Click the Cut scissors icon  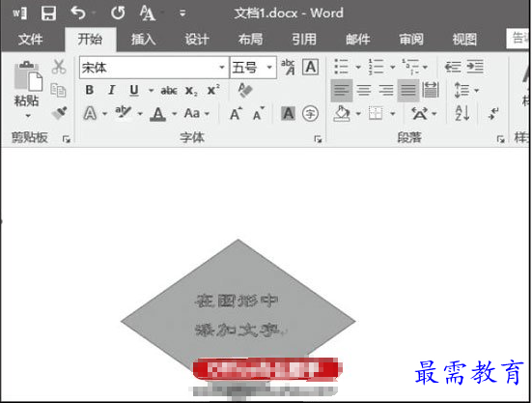click(x=59, y=67)
